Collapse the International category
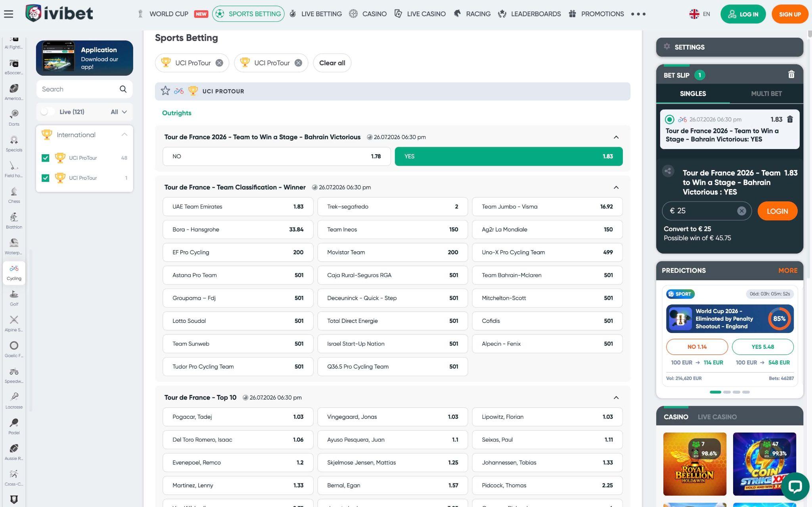This screenshot has width=812, height=507. 124,135
